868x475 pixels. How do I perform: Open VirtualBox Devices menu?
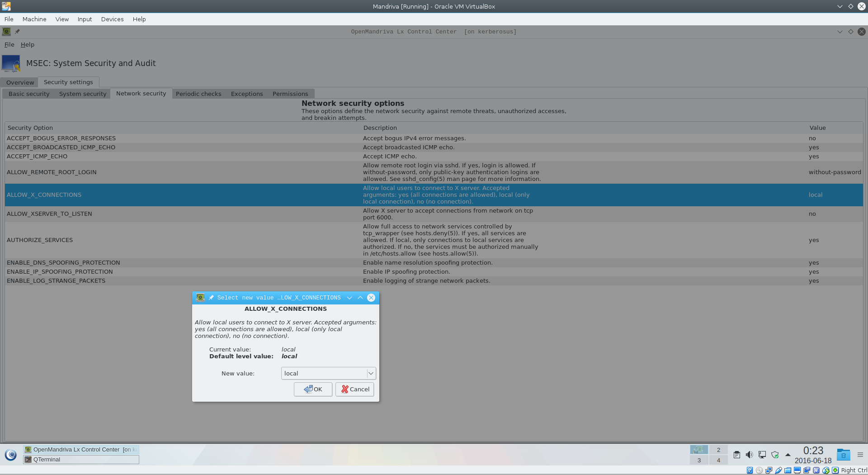112,19
